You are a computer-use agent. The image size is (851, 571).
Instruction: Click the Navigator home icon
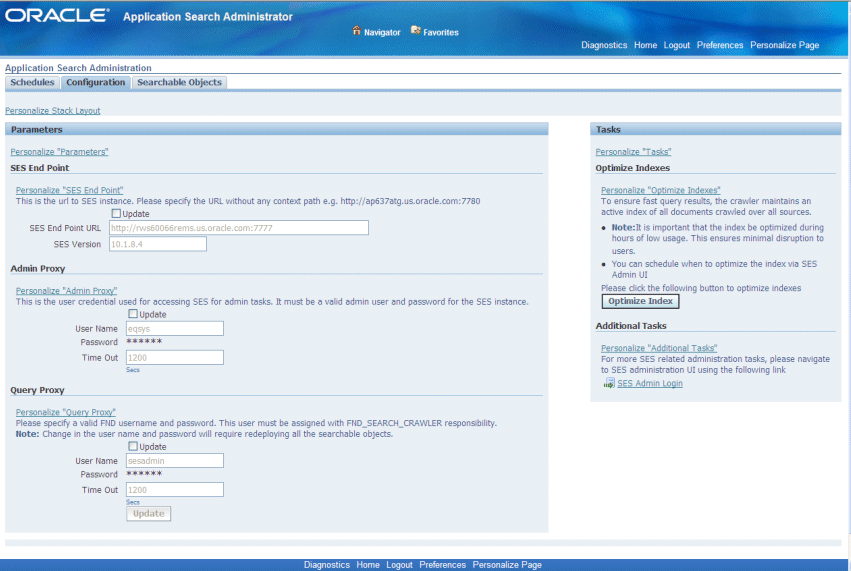point(357,30)
